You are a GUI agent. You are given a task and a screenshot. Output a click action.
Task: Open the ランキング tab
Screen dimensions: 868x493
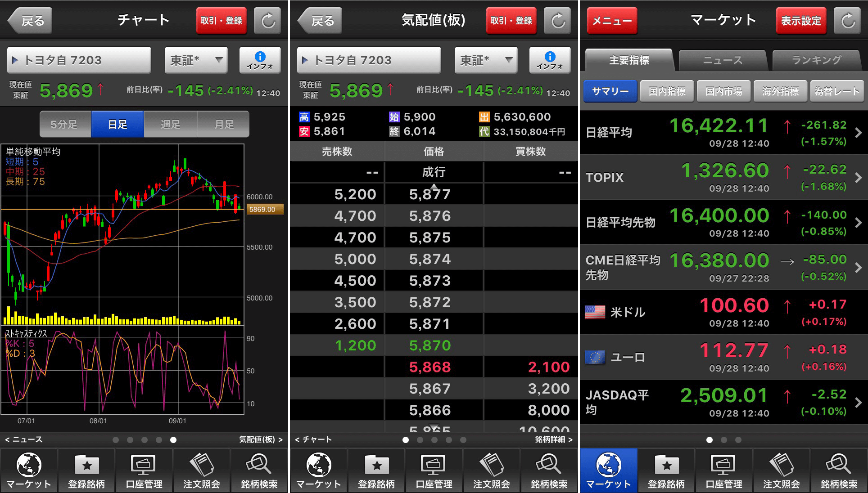(x=816, y=60)
